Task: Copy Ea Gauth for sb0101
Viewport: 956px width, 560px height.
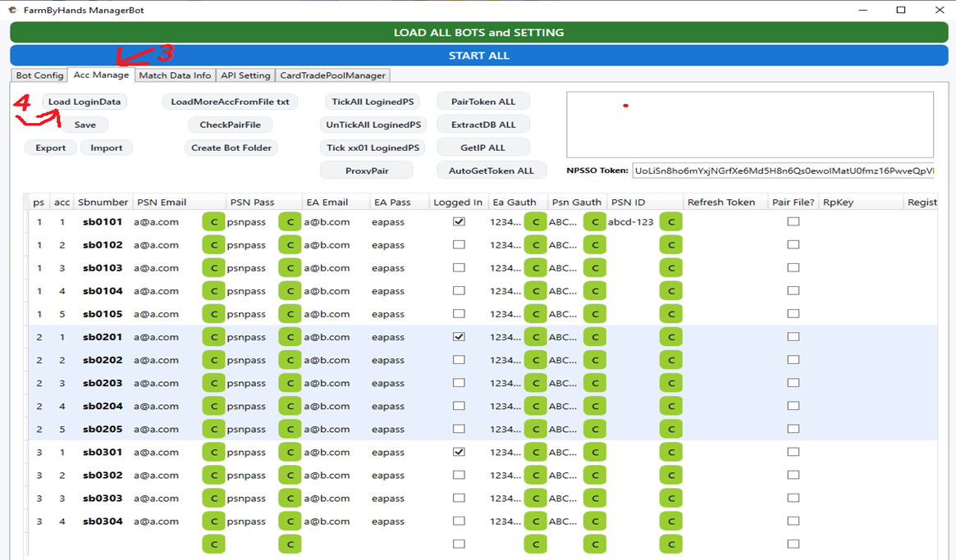Action: (x=535, y=222)
